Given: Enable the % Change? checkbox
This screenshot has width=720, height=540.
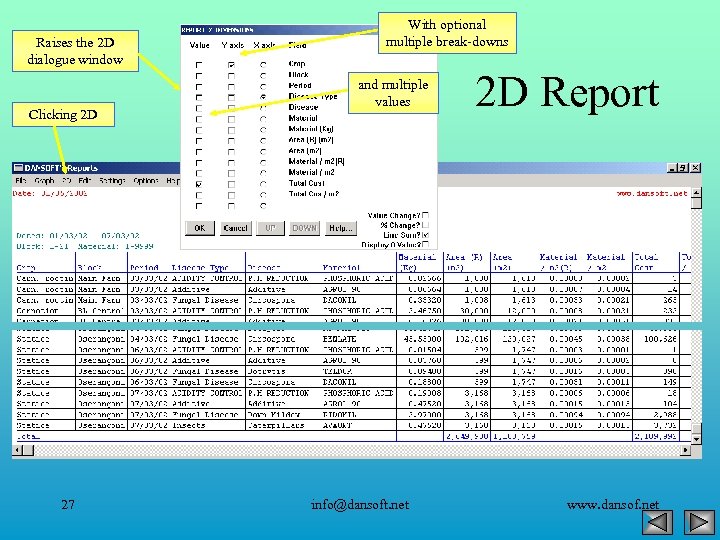Looking at the screenshot, I should (x=426, y=225).
